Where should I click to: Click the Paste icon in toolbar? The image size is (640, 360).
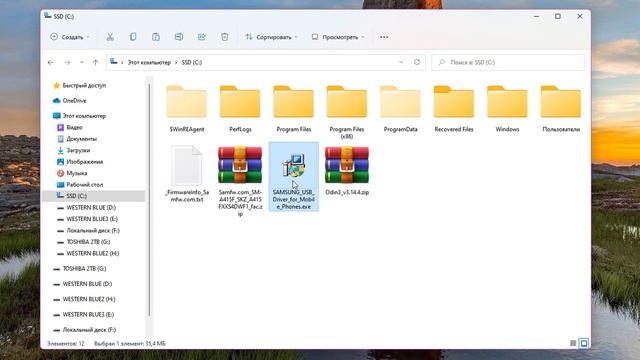tap(156, 37)
